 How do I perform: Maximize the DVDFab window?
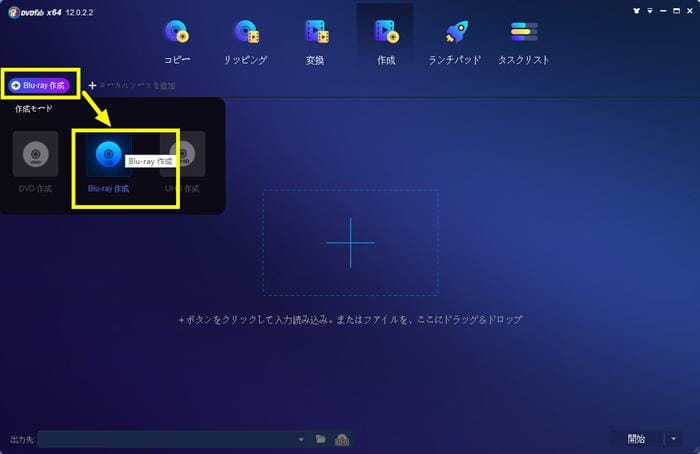pyautogui.click(x=676, y=11)
